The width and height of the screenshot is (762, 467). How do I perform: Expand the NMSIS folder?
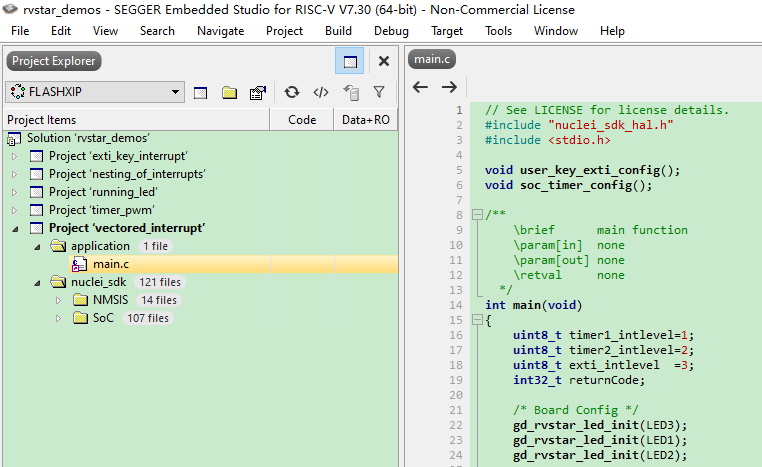click(x=58, y=301)
